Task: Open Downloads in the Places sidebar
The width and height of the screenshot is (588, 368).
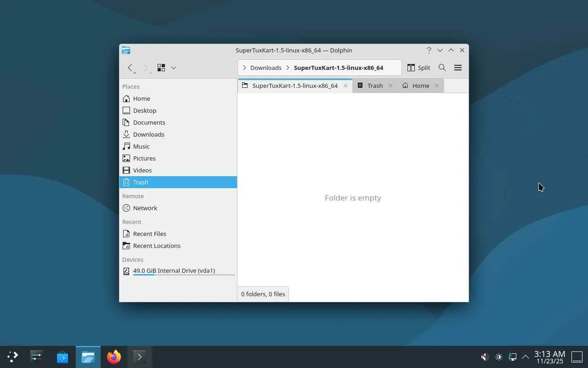Action: tap(178, 134)
